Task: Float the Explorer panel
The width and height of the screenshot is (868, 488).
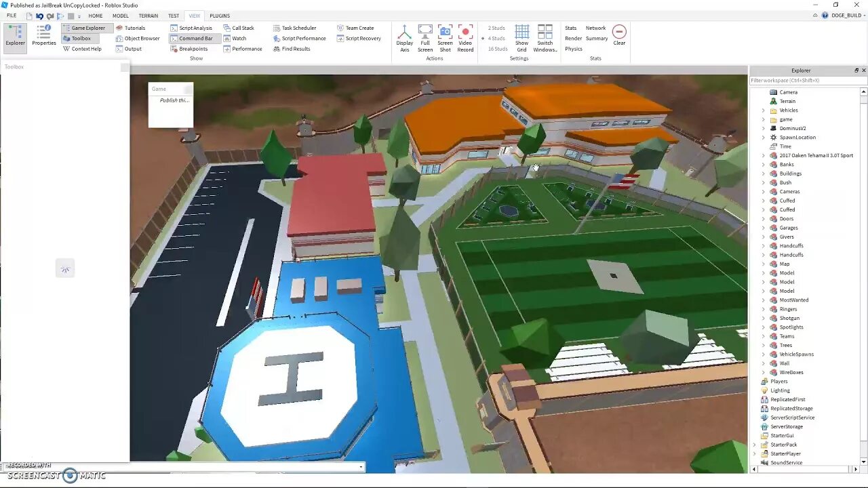Action: [x=856, y=70]
